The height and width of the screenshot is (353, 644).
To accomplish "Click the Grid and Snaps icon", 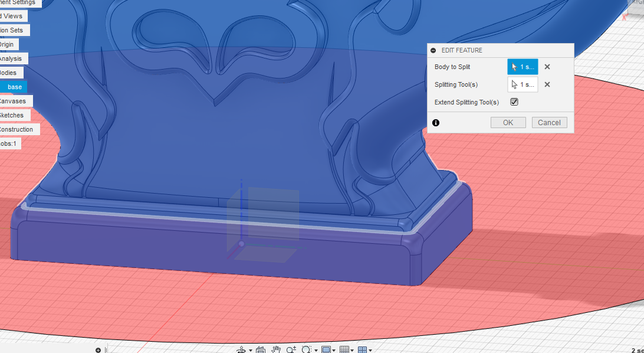I will click(x=344, y=349).
